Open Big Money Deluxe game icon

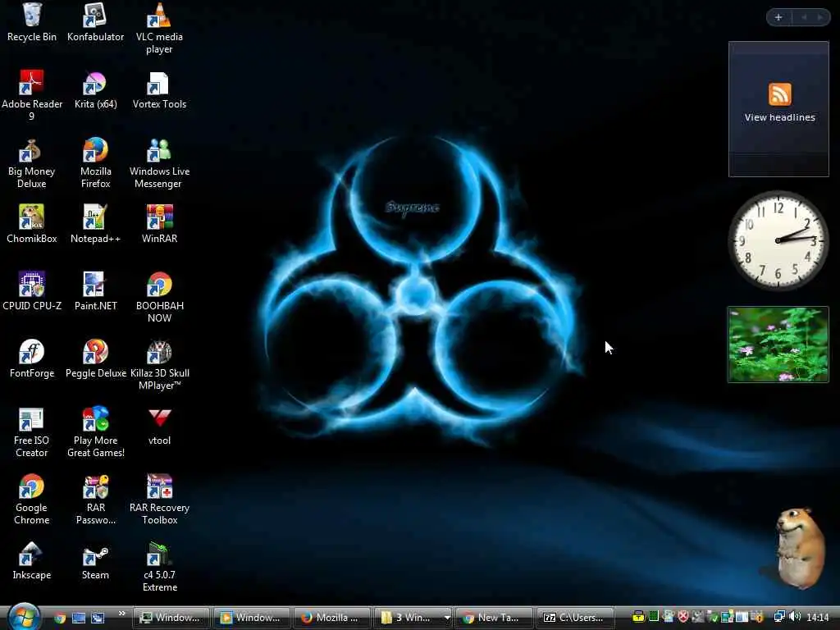click(x=32, y=163)
